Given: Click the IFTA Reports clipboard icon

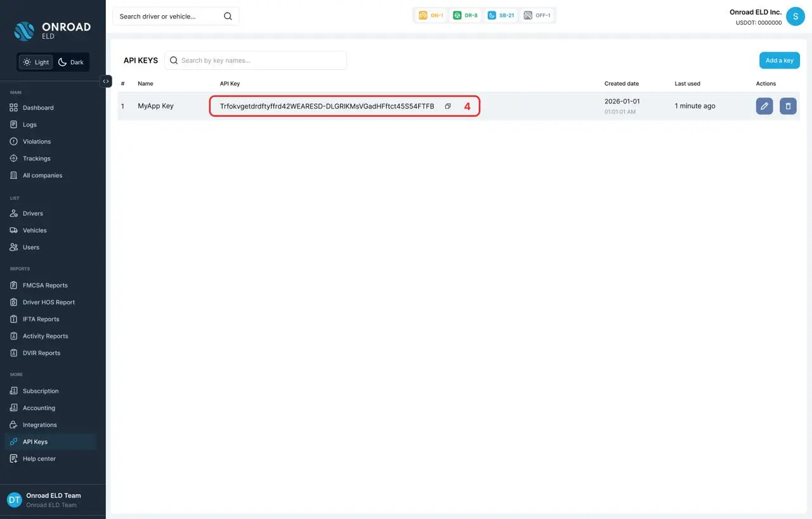Looking at the screenshot, I should (13, 319).
